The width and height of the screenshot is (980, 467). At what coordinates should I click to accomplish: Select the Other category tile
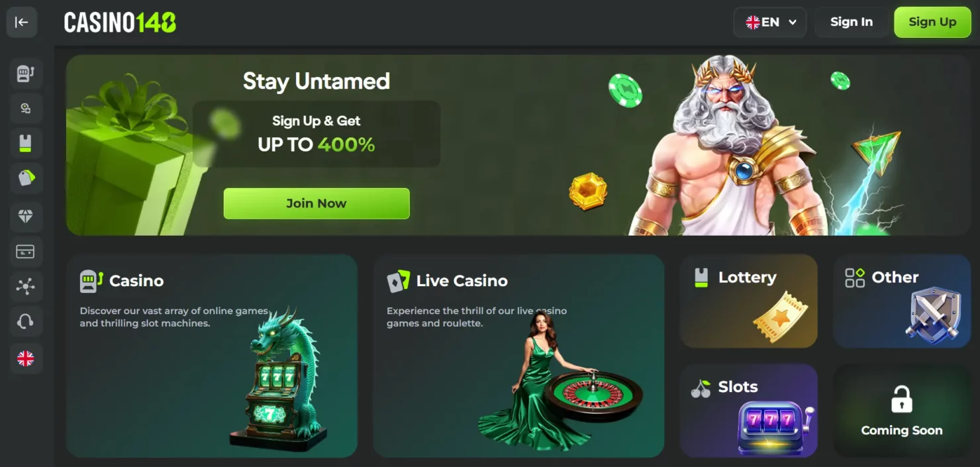pos(902,301)
